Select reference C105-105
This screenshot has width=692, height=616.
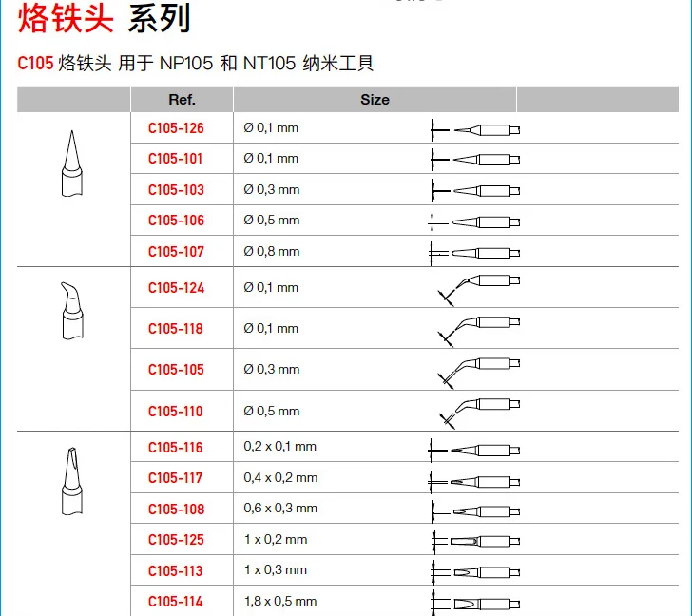click(176, 370)
